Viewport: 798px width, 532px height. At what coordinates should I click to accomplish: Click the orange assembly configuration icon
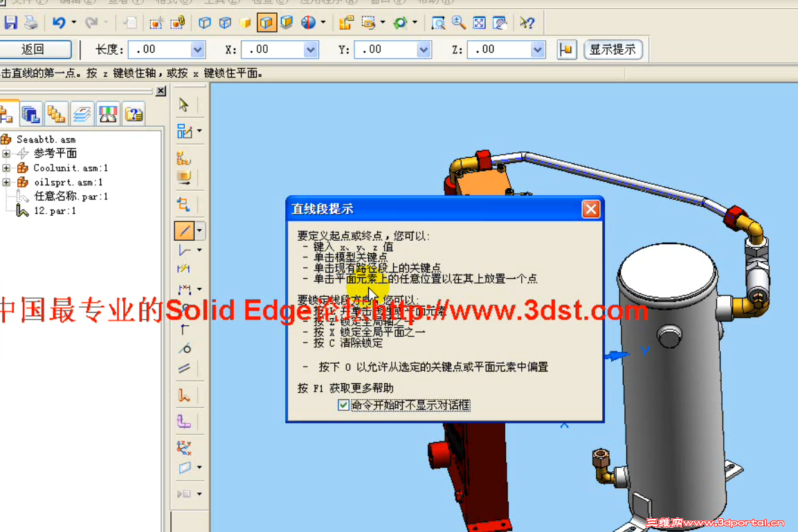click(x=347, y=22)
